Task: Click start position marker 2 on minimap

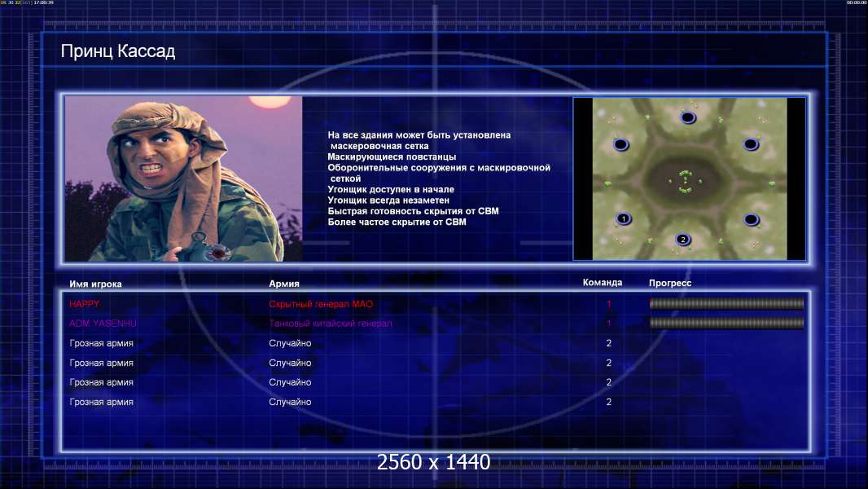Action: pyautogui.click(x=683, y=240)
